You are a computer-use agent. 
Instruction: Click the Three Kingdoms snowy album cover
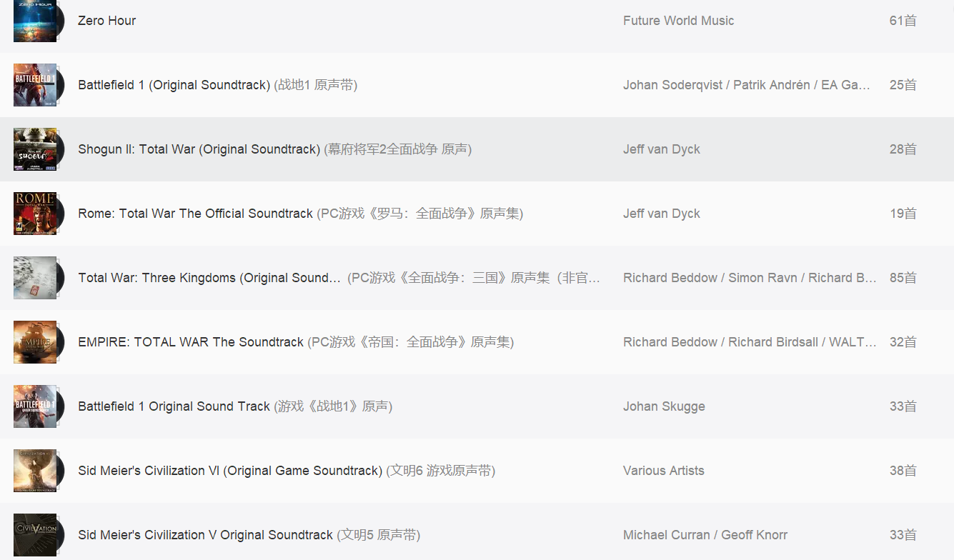pyautogui.click(x=35, y=278)
